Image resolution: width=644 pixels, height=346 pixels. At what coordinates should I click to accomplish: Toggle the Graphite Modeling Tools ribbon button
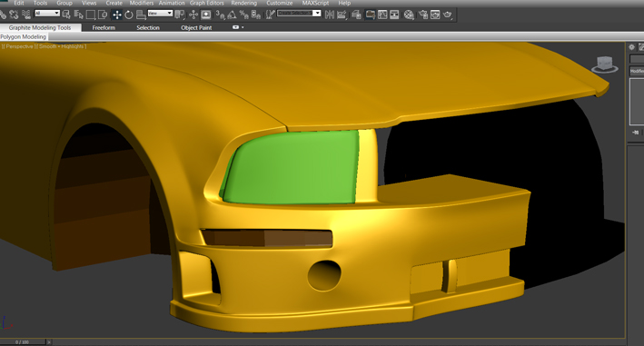pos(370,15)
